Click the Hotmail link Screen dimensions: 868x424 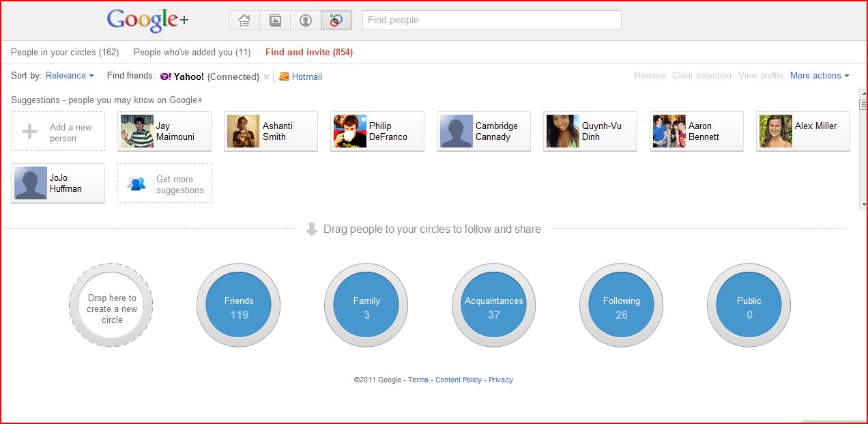[307, 77]
